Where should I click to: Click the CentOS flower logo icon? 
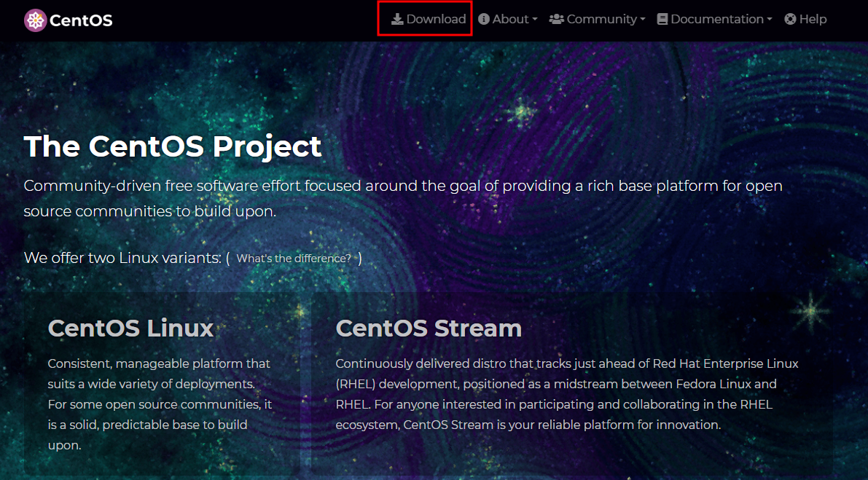coord(36,20)
